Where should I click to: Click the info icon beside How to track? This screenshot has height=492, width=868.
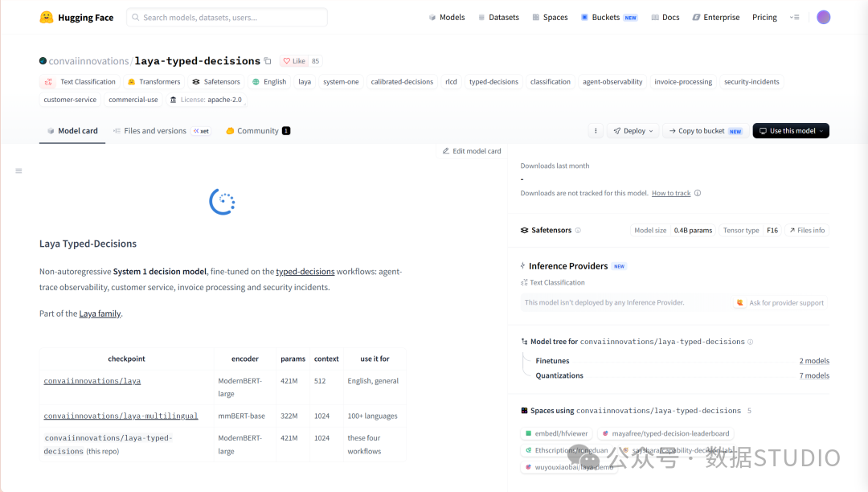click(698, 193)
